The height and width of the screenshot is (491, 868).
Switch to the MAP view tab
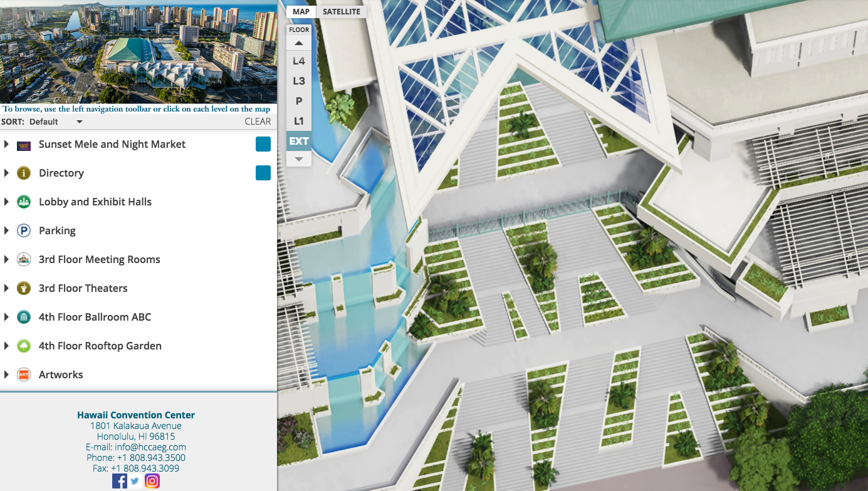pyautogui.click(x=301, y=11)
